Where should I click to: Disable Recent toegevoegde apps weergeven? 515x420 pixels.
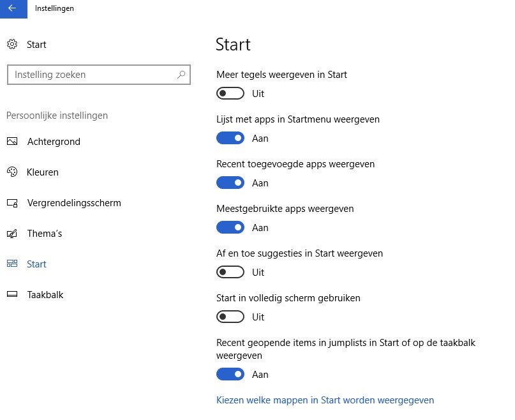coord(230,183)
